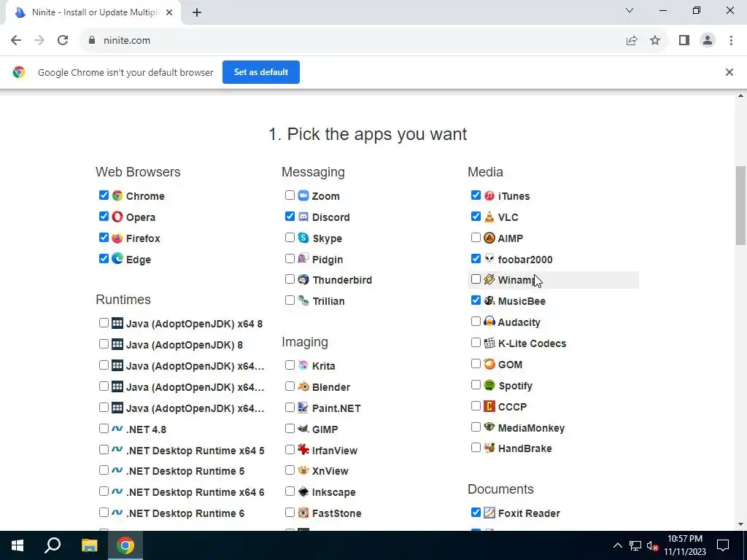
Task: Dismiss the default browser notification bar
Action: tap(729, 72)
